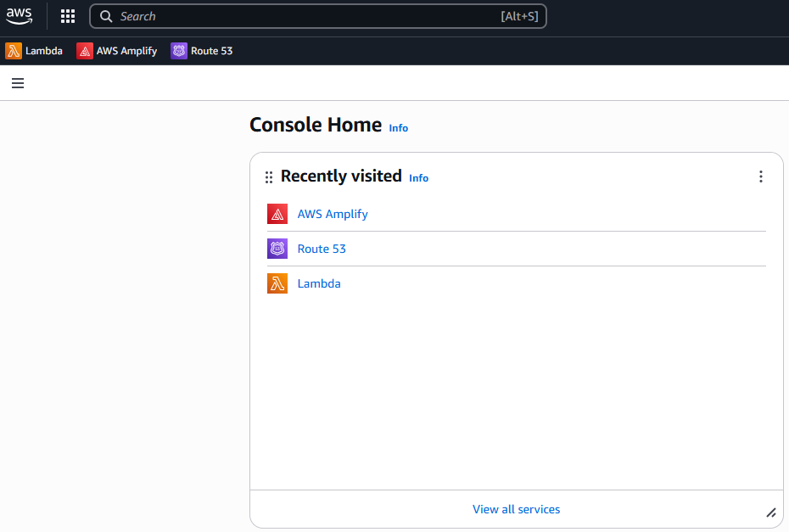Click View all services link
This screenshot has height=532, width=789.
(x=516, y=509)
